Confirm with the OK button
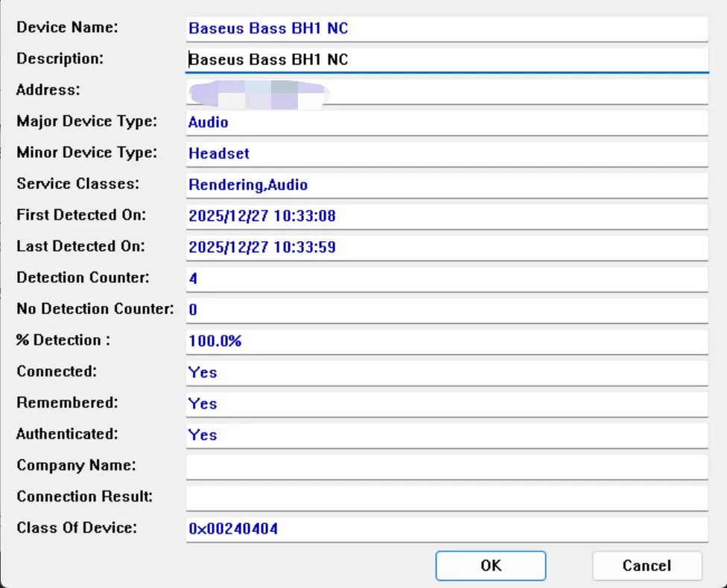This screenshot has width=727, height=588. [x=491, y=565]
